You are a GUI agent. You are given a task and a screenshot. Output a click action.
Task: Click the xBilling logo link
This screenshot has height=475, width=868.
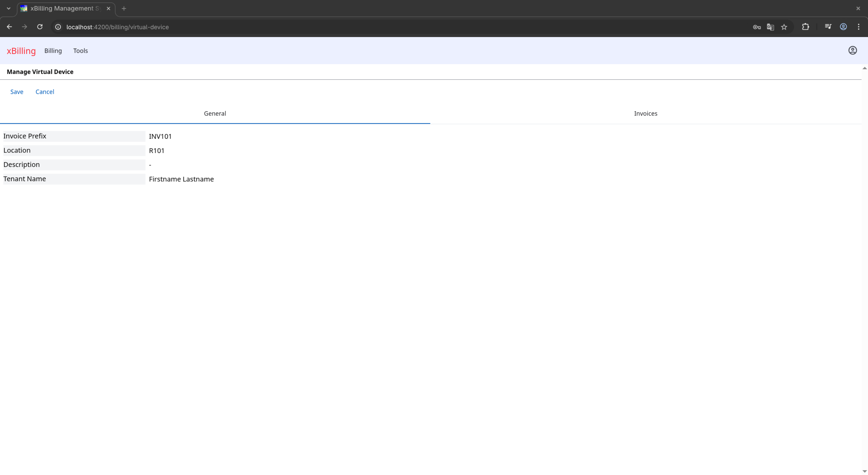pos(21,51)
